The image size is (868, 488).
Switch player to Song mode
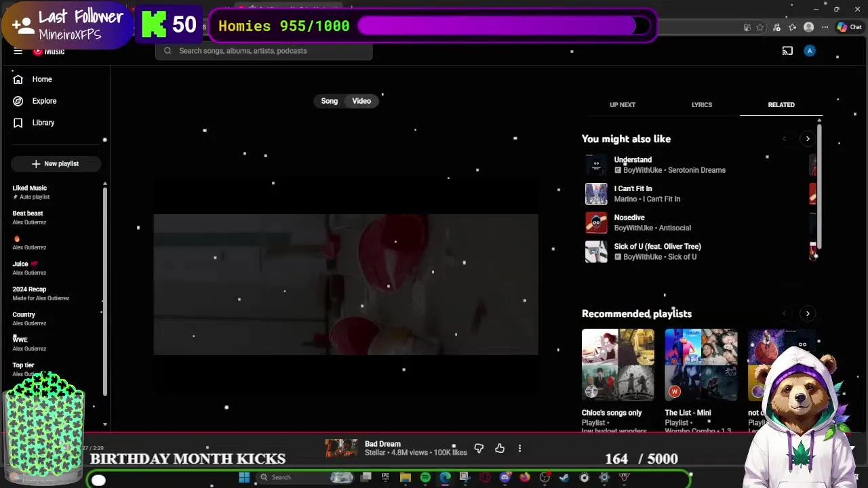(330, 101)
